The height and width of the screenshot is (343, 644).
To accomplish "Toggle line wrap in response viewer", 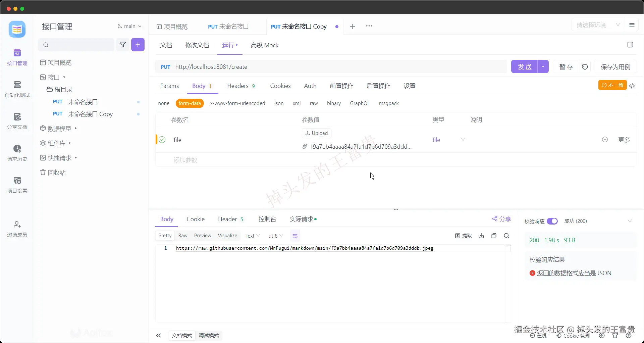I will pyautogui.click(x=295, y=236).
